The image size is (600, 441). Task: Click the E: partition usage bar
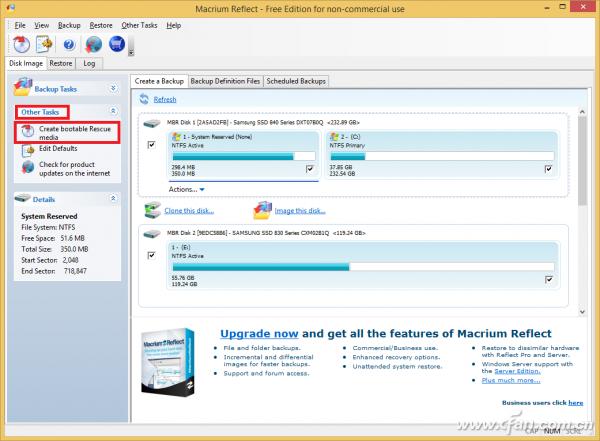coord(363,267)
